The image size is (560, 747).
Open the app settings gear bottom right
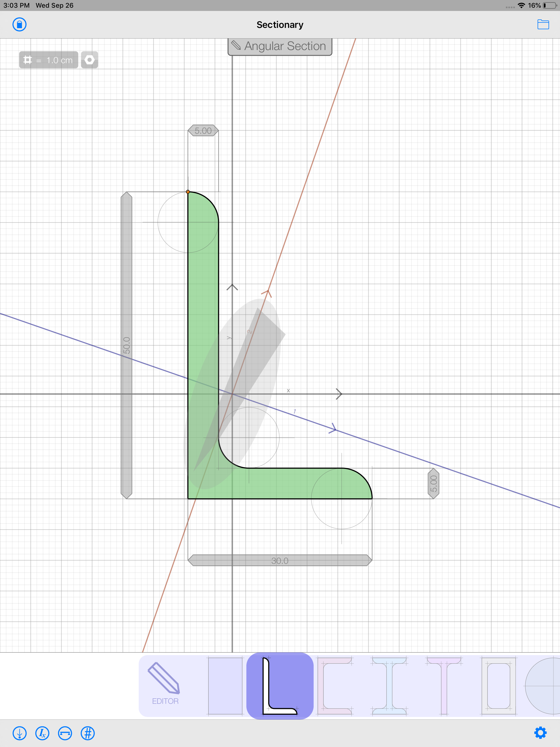(540, 733)
